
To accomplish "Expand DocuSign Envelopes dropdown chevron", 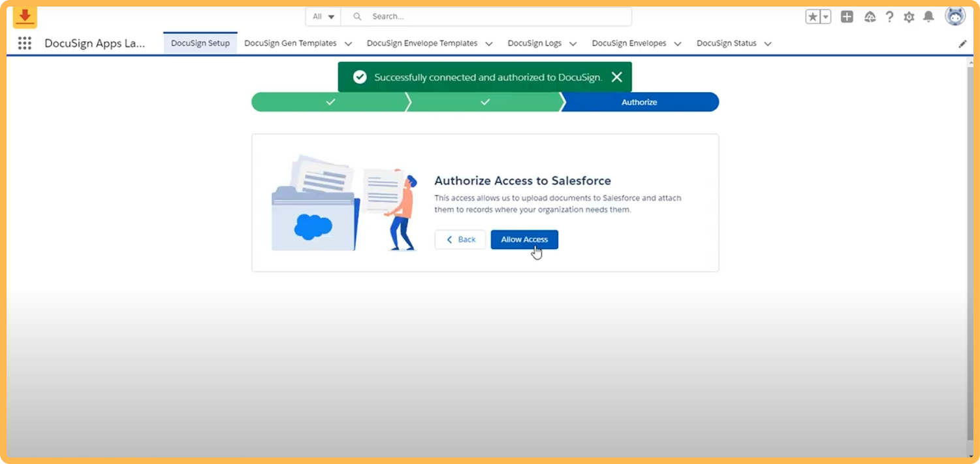I will click(x=678, y=44).
